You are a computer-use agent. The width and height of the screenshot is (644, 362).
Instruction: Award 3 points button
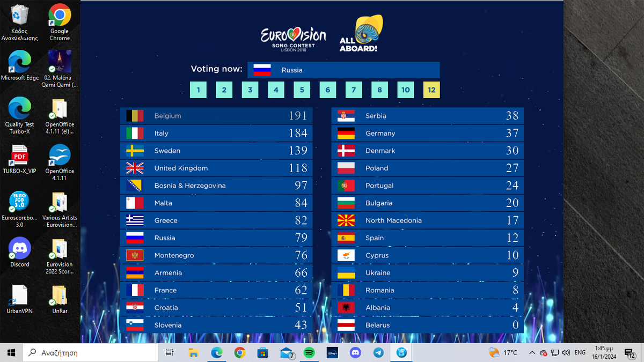(250, 90)
